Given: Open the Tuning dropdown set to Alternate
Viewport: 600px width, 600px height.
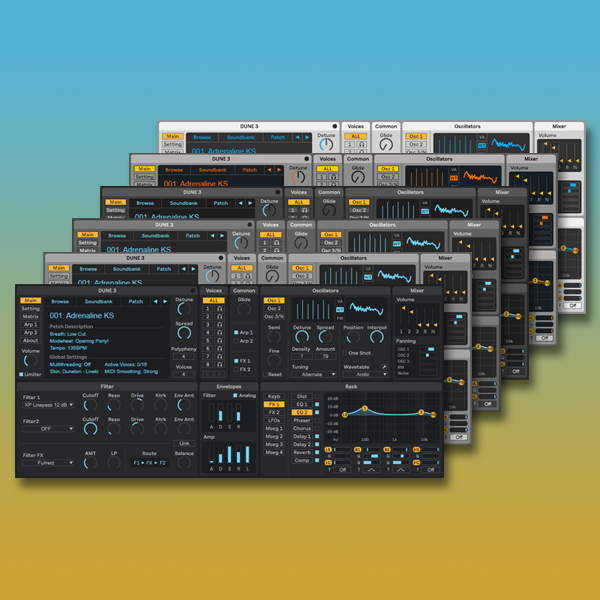Looking at the screenshot, I should tap(314, 374).
